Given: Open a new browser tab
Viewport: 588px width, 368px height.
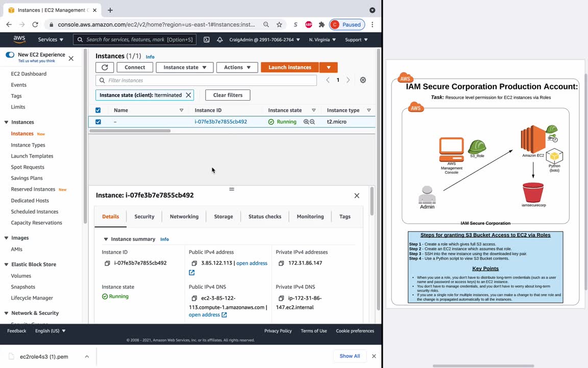Looking at the screenshot, I should (110, 10).
